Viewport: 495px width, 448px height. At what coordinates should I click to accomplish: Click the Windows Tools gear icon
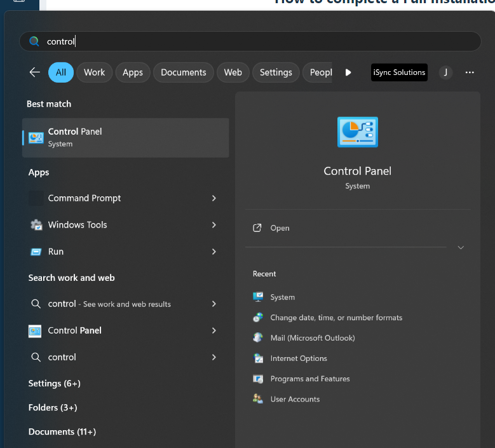(x=36, y=225)
